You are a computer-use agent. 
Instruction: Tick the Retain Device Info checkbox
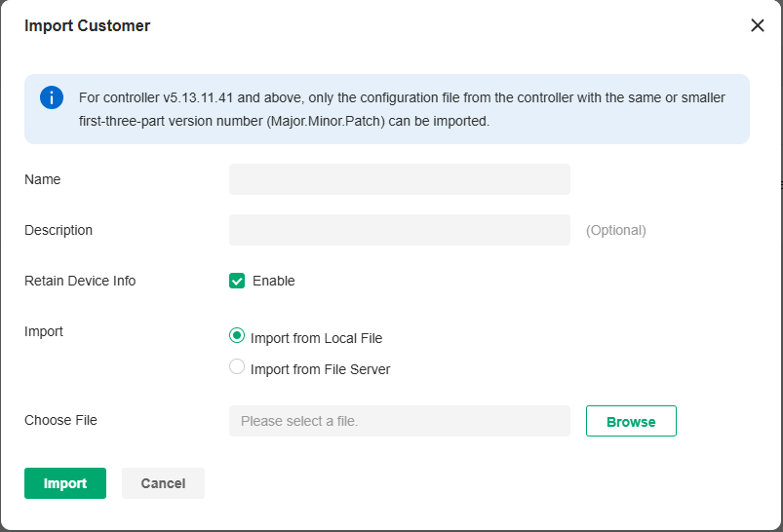click(237, 281)
